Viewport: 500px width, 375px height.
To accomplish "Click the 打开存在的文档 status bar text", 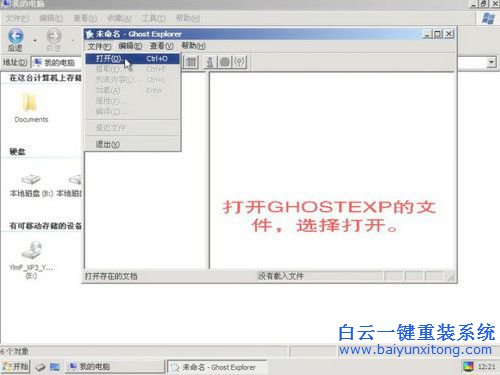I will tap(111, 276).
